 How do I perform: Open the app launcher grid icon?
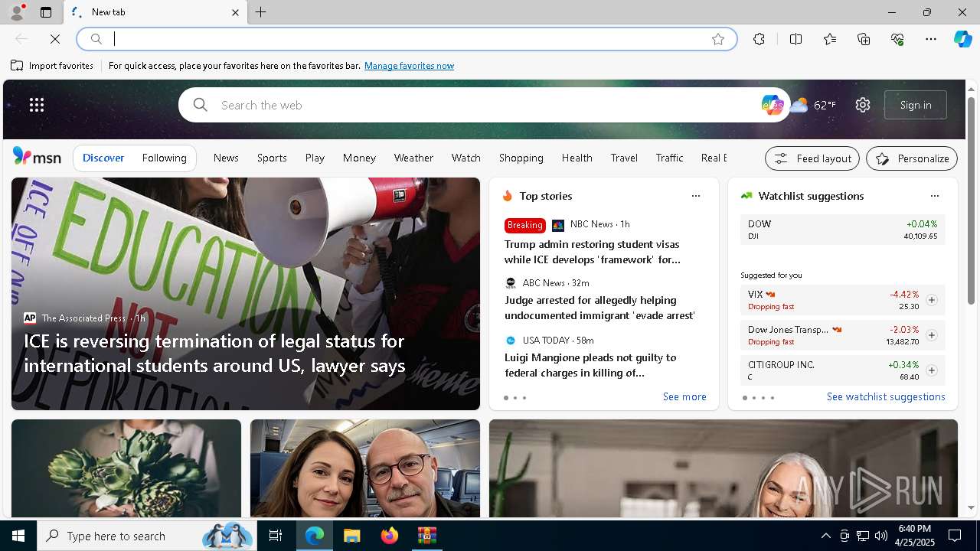[37, 105]
